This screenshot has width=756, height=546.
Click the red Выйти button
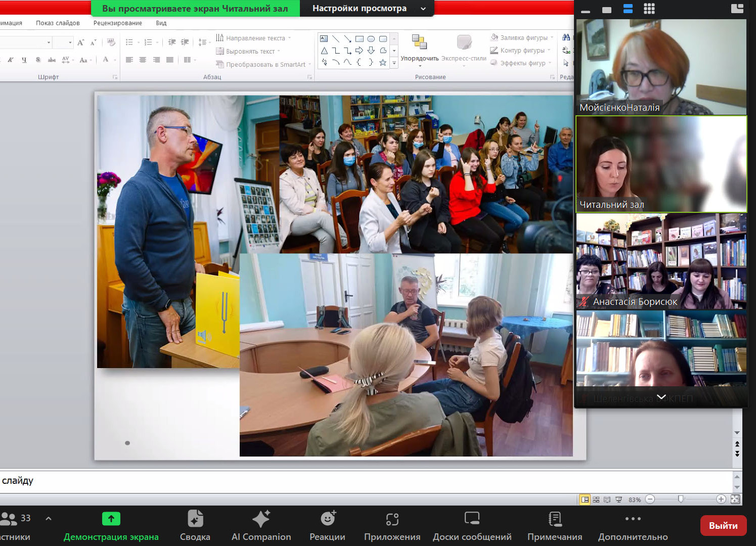[x=723, y=526]
